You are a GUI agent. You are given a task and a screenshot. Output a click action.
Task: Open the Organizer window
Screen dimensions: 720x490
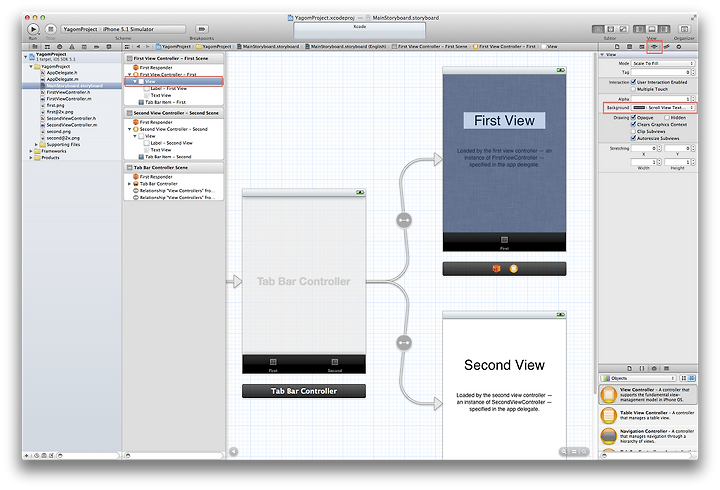(684, 29)
